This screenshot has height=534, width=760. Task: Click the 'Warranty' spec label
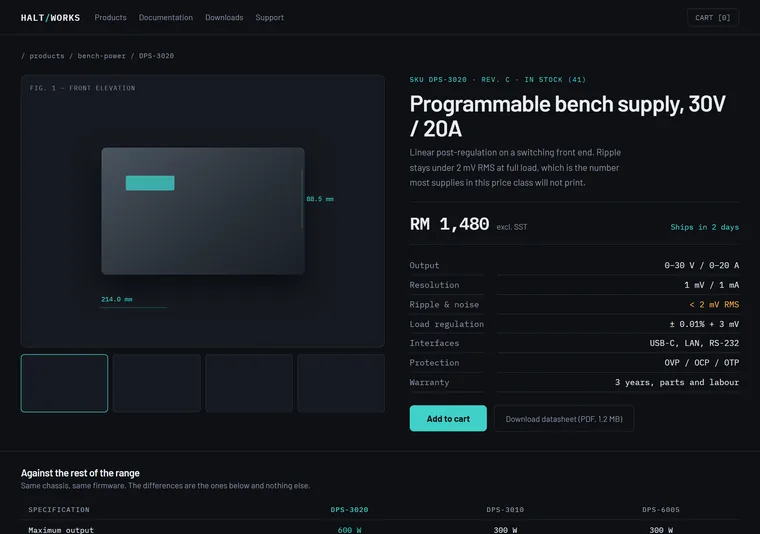coord(429,382)
